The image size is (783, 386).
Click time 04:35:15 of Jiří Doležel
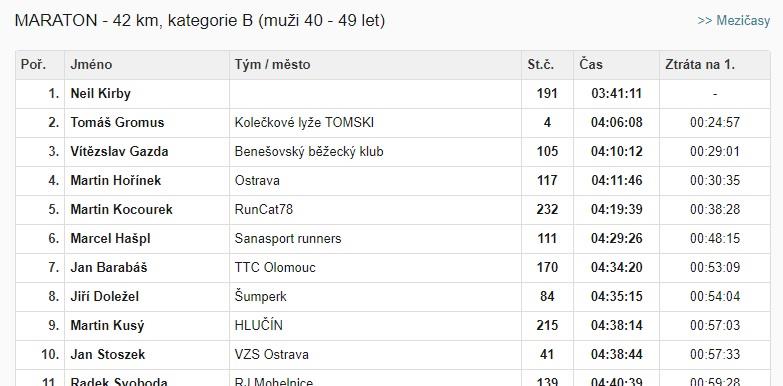tap(617, 297)
